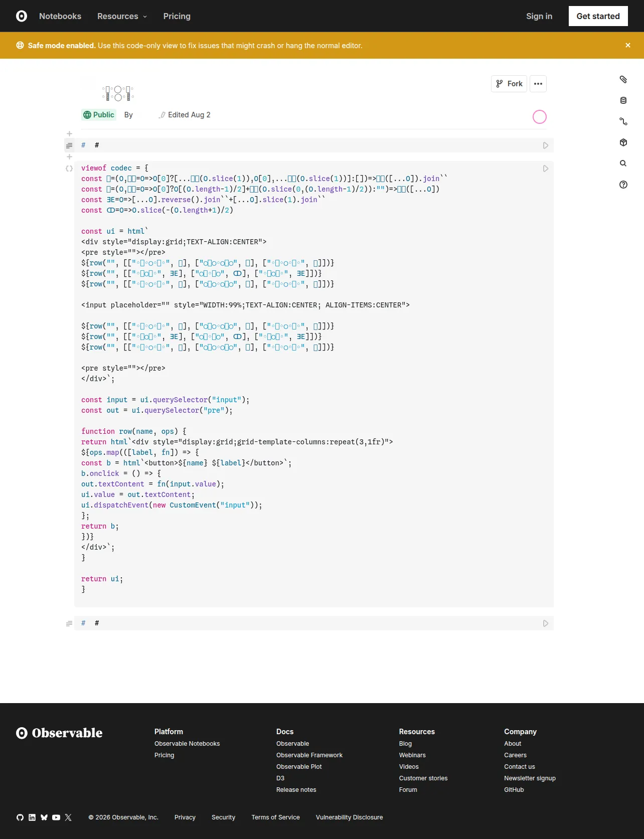Fork this notebook

(x=509, y=84)
